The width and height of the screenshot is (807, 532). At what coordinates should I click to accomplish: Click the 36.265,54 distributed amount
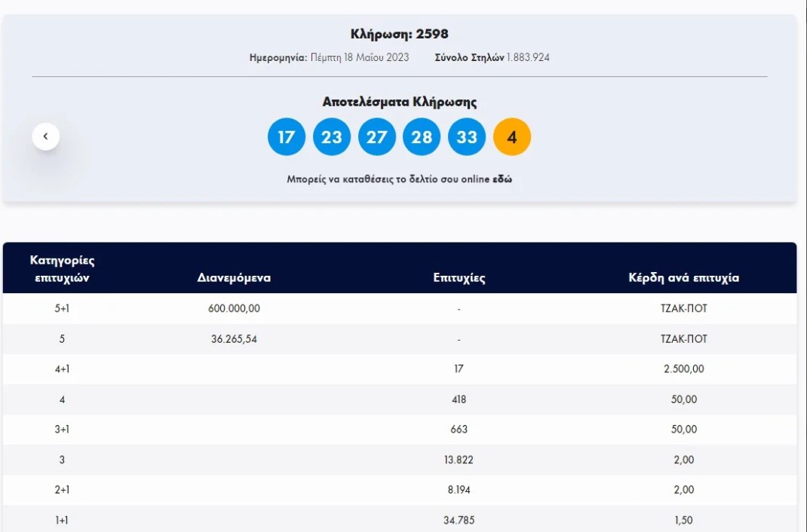point(234,339)
